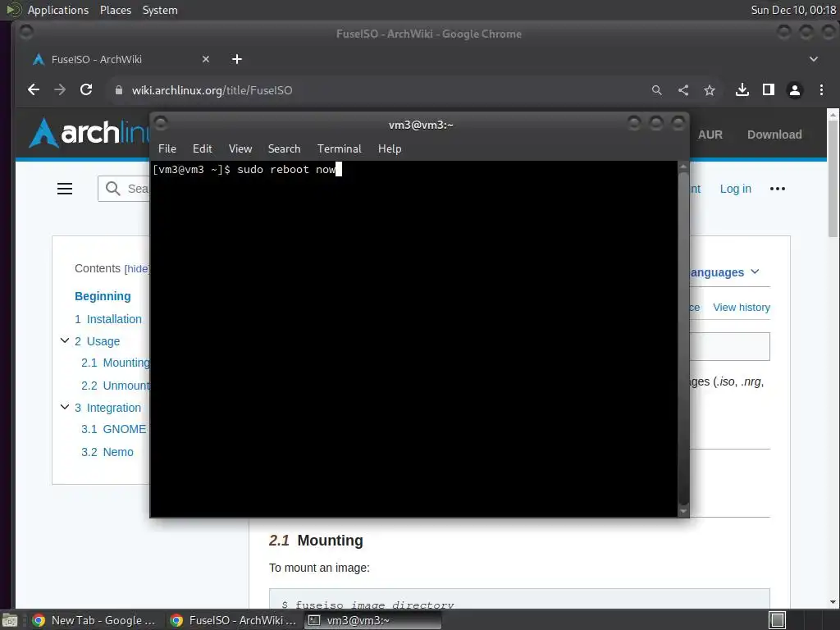Jump to 2 Usage section
Viewport: 840px width, 630px height.
[x=97, y=341]
